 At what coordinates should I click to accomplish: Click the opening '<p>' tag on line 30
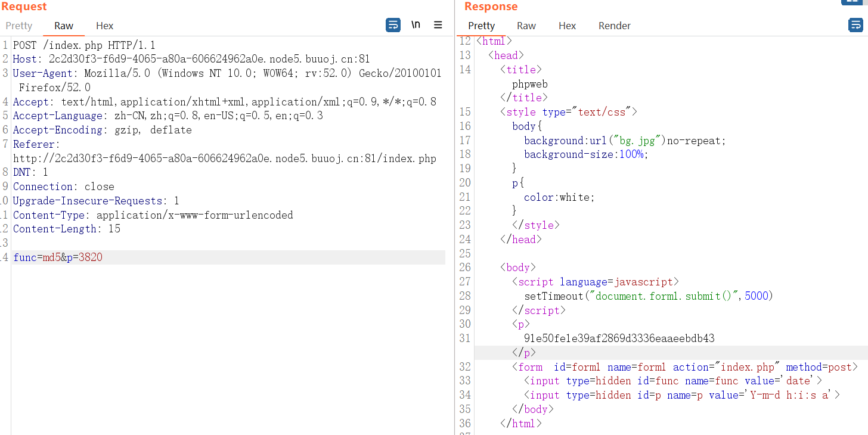click(x=521, y=324)
